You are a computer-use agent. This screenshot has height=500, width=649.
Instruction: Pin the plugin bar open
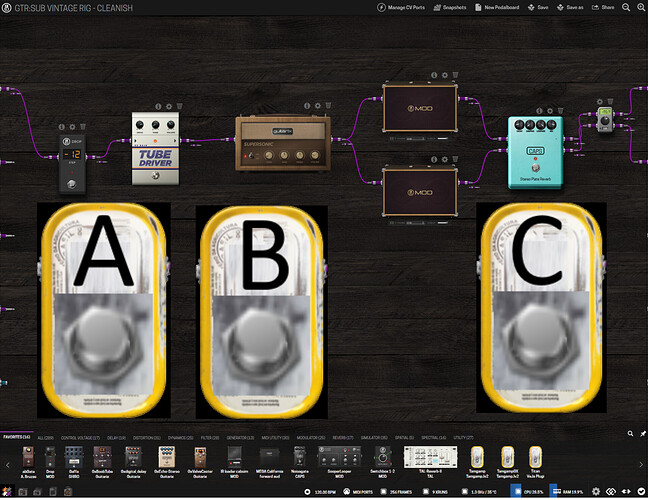coord(643,433)
